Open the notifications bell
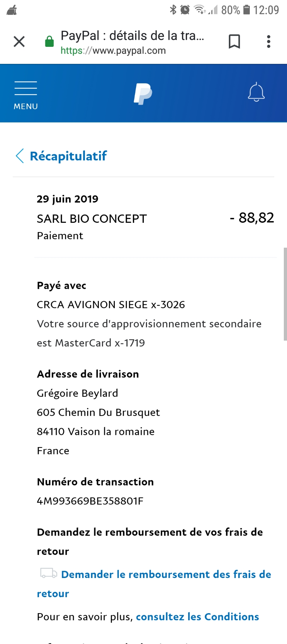 pyautogui.click(x=256, y=93)
